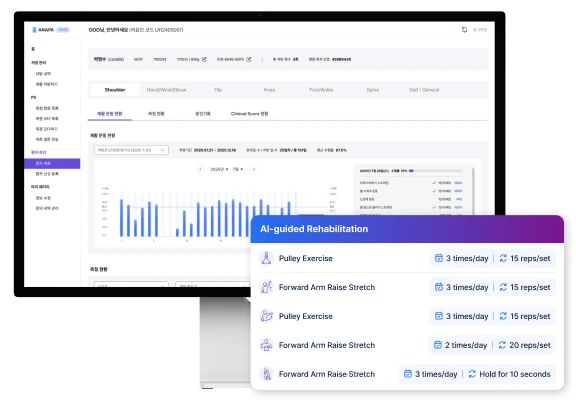Switch to the Knee tab
Screen dimensions: 576x404
click(269, 90)
